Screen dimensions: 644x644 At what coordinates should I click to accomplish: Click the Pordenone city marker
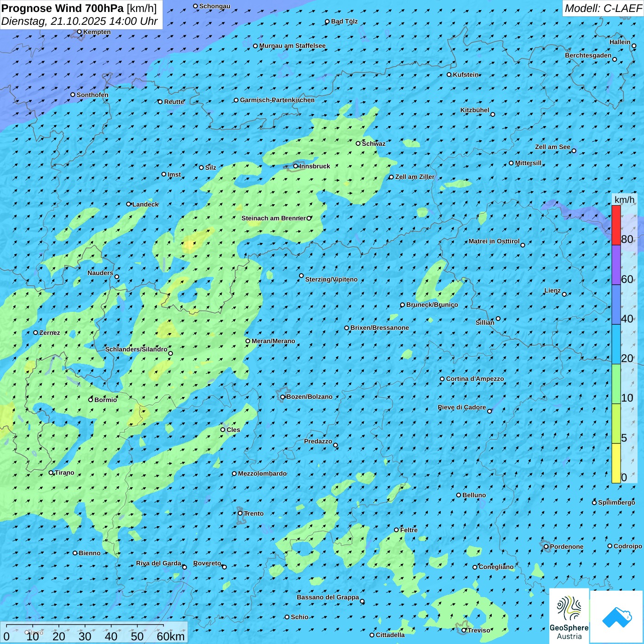[x=546, y=547]
